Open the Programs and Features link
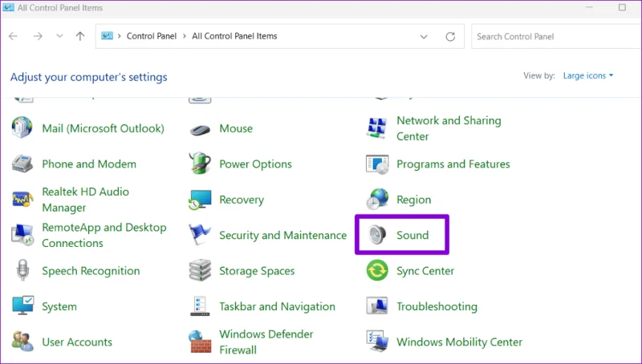 [x=453, y=164]
